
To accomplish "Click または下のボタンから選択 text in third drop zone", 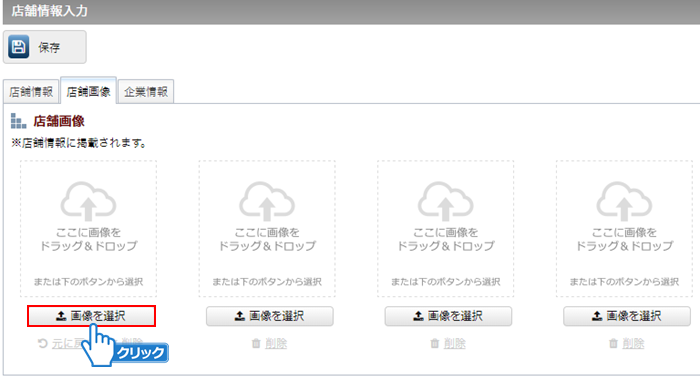I will point(446,282).
